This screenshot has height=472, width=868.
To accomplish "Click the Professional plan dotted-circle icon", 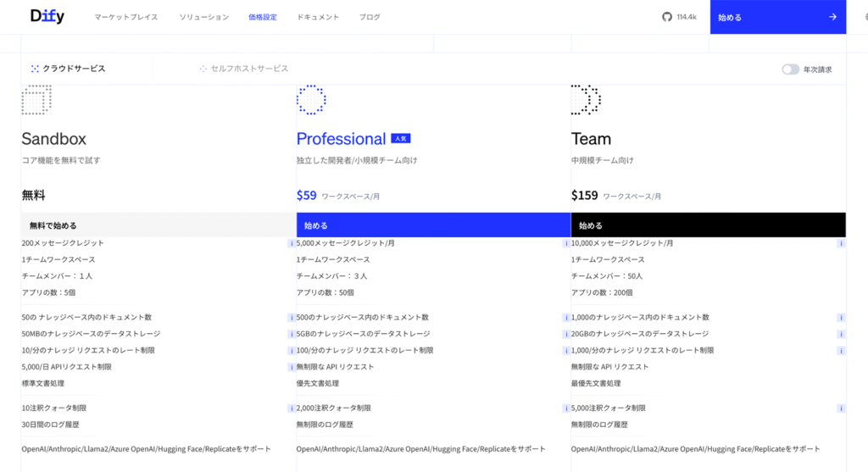I will pyautogui.click(x=311, y=100).
